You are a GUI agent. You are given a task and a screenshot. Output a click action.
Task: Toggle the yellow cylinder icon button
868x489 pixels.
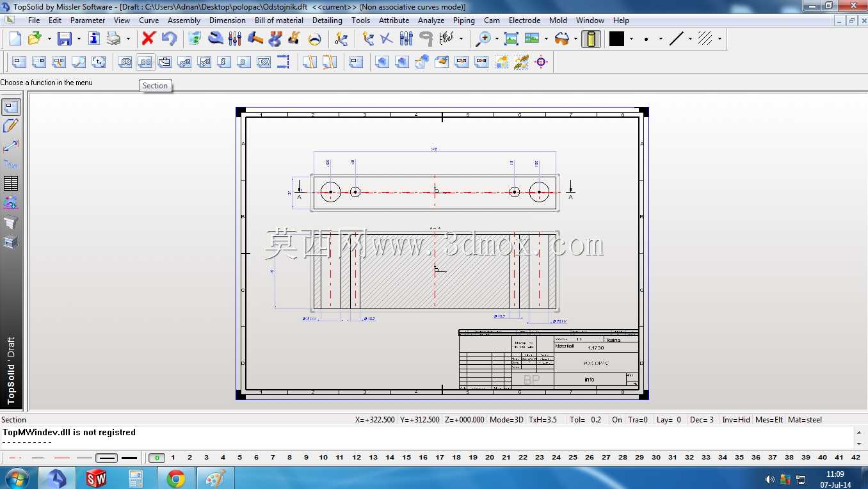pyautogui.click(x=591, y=39)
